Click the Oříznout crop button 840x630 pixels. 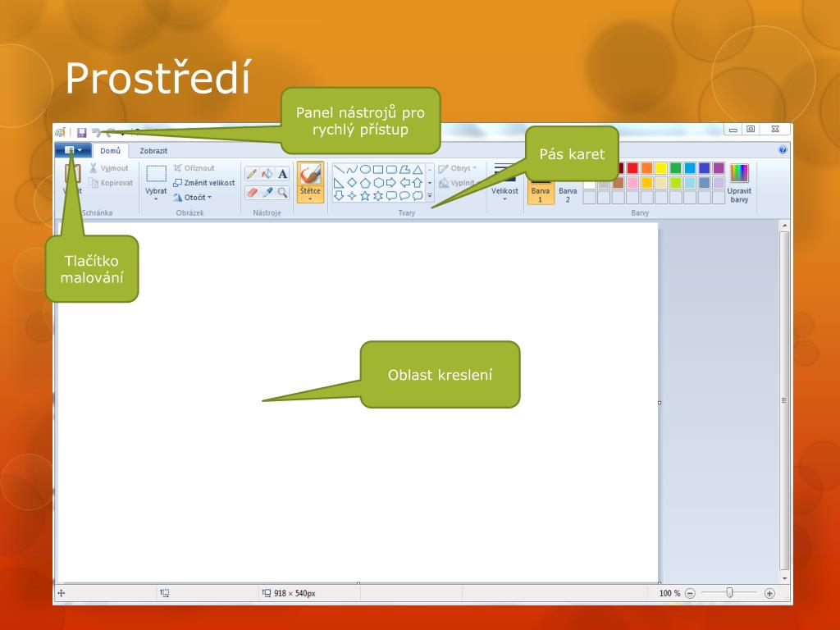tap(194, 168)
